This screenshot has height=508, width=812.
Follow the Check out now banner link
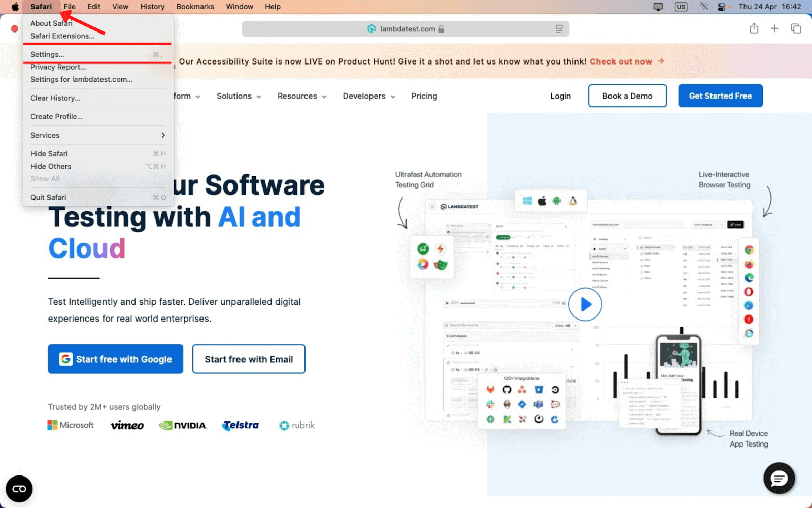pyautogui.click(x=627, y=61)
